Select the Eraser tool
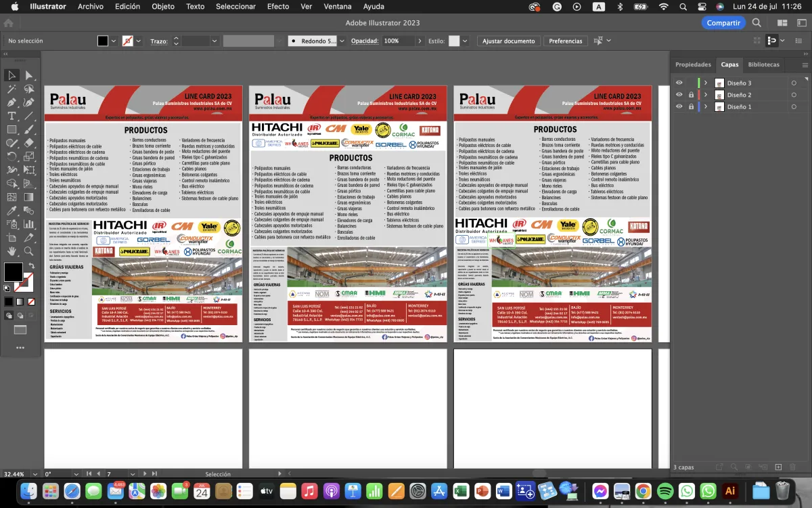This screenshot has width=812, height=508. [29, 143]
